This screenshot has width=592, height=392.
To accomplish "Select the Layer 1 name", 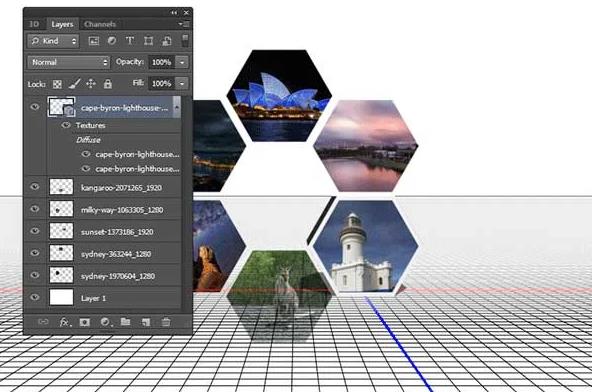I will [93, 298].
